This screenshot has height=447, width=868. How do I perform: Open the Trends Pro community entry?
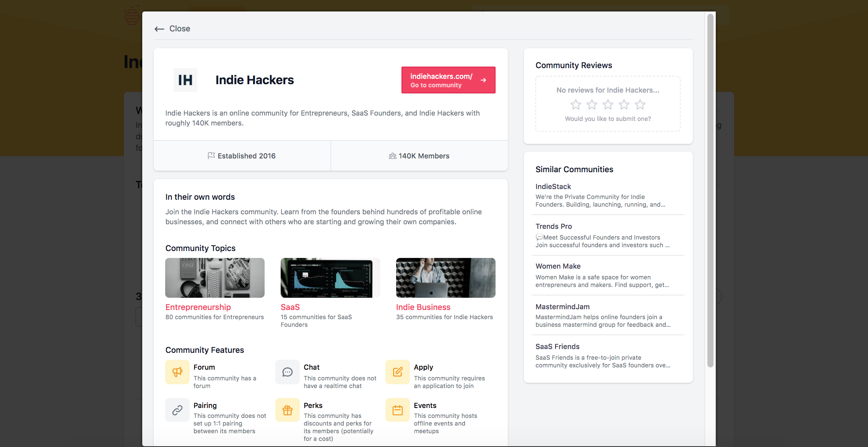[x=554, y=226]
